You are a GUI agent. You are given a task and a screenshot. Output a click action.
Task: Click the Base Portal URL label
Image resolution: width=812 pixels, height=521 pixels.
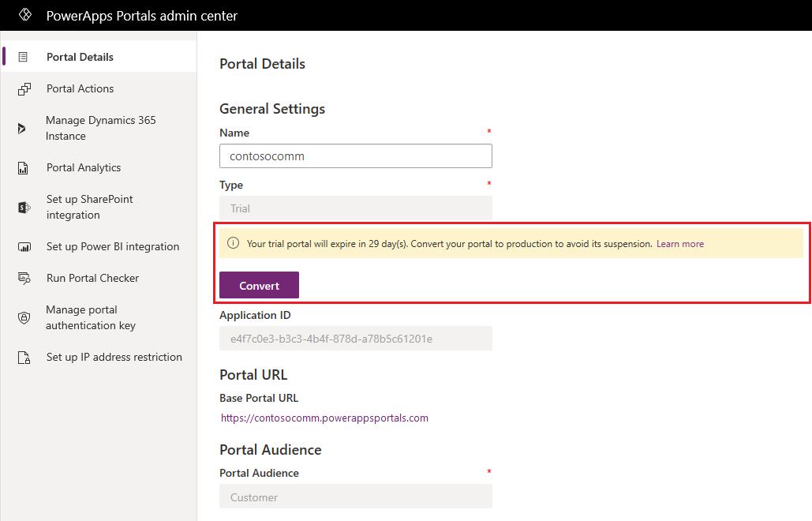pos(259,398)
